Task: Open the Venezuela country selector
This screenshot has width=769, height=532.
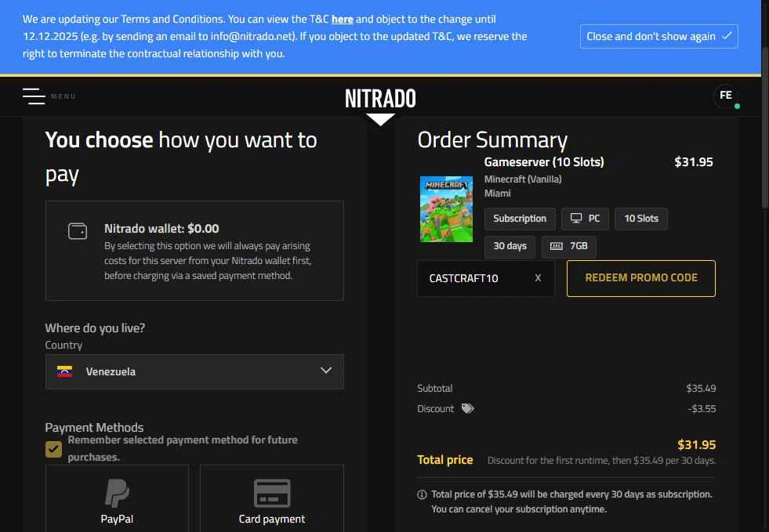Action: coord(194,371)
